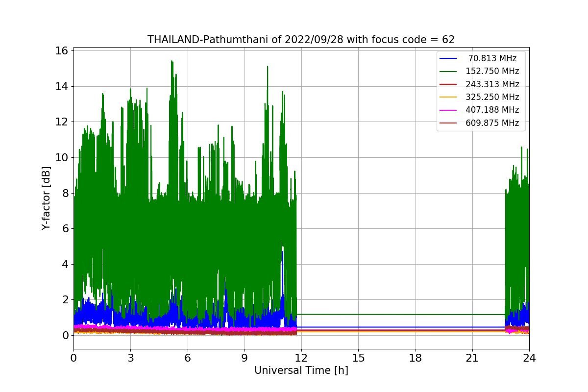This screenshot has width=588, height=392.
Task: Click the y-axis tick label 8
Action: coord(66,193)
